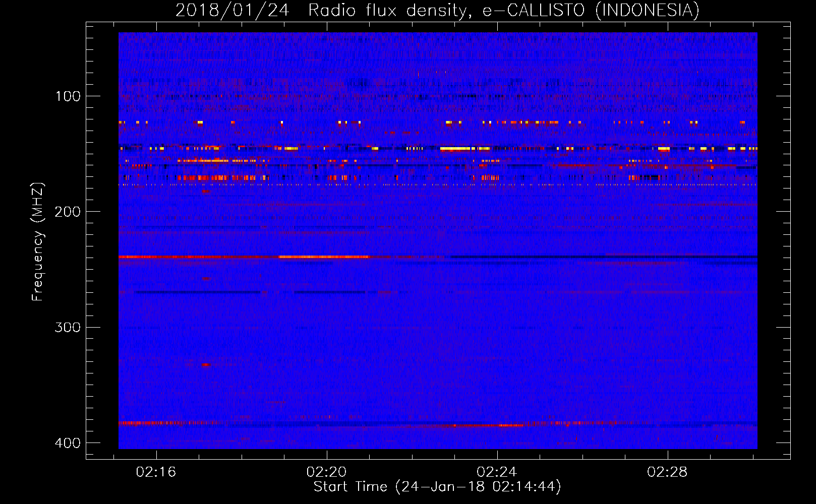Click the 300 frequency axis label
Viewport: 816px width, 504px height.
click(x=68, y=328)
